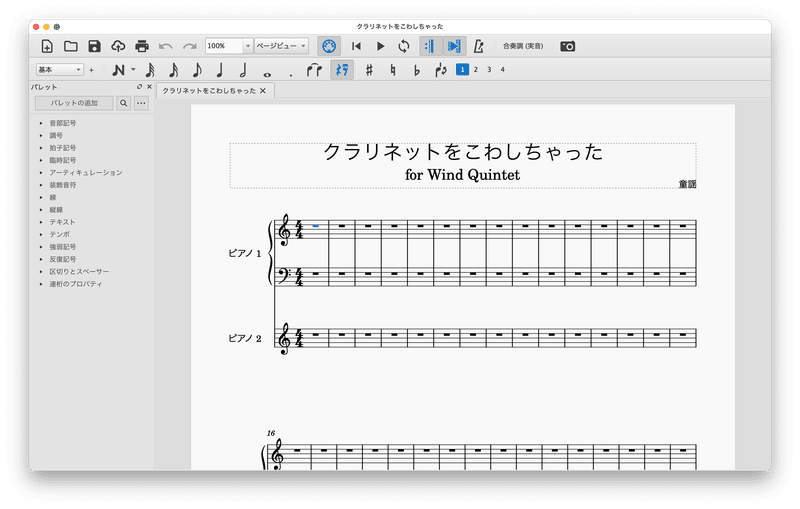Viewport: 800px width, 509px height.
Task: Select voice 1
Action: coord(462,69)
